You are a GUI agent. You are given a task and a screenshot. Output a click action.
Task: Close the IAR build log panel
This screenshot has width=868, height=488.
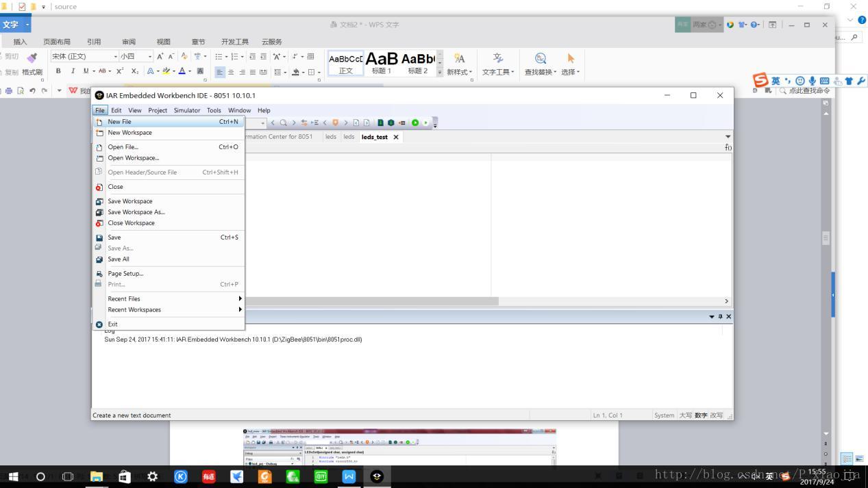tap(729, 316)
